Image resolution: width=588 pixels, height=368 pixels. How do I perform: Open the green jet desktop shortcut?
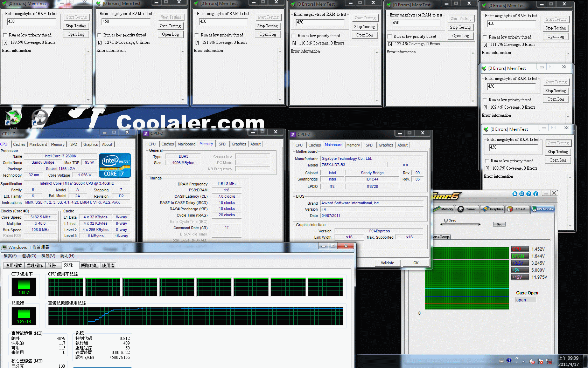click(x=13, y=118)
